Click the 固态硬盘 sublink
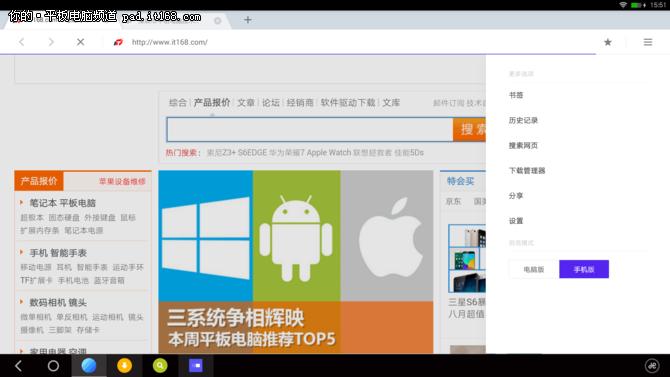Viewport: 670px width, 377px height. 64,218
